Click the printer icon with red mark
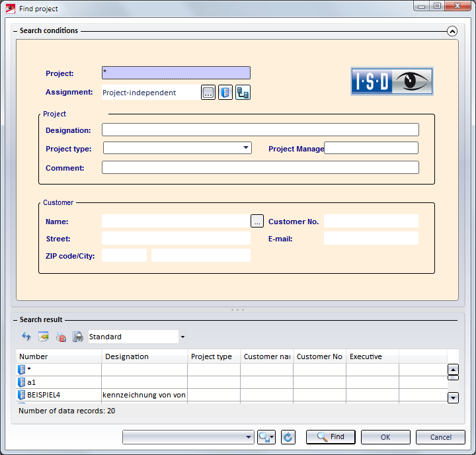This screenshot has width=476, height=455. (61, 337)
